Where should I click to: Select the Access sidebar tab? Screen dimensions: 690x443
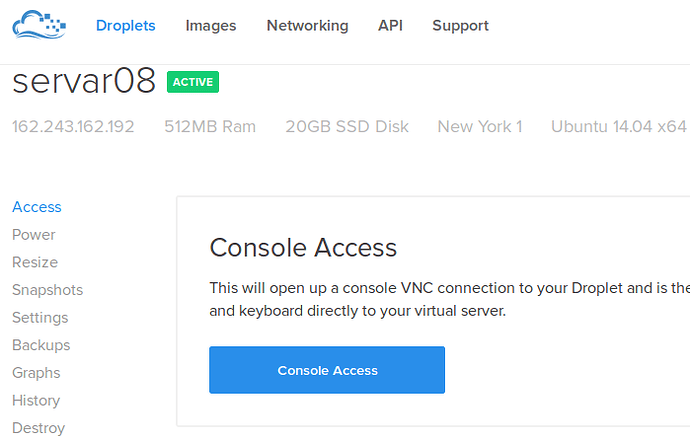click(x=37, y=207)
